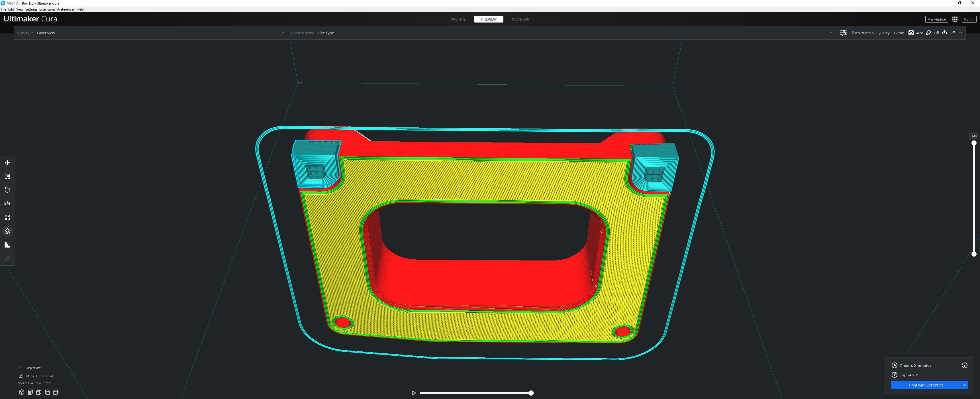This screenshot has height=399, width=980.
Task: Switch to the PREPARE tab
Action: 458,19
